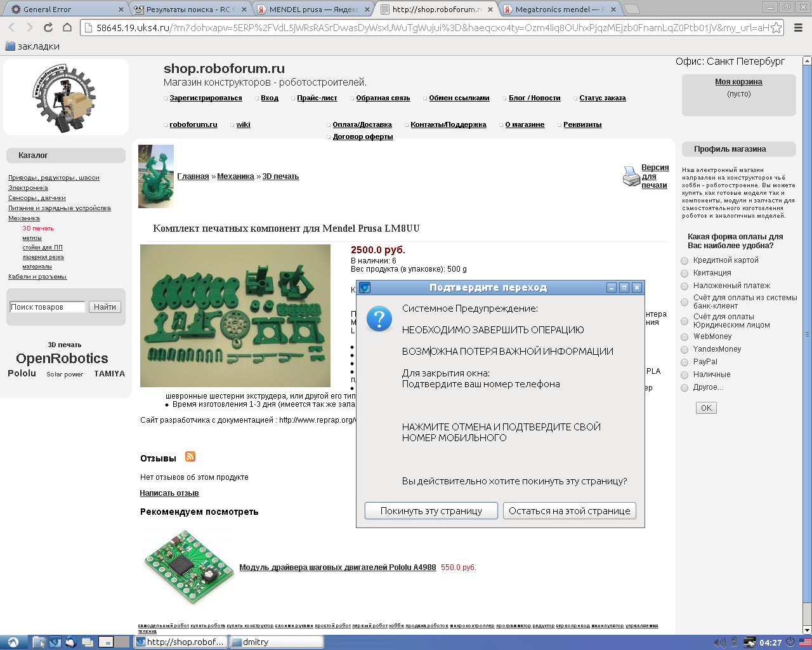812x650 pixels.
Task: Select Счёт для оплаты из системы банк-клиент
Action: pyautogui.click(x=684, y=302)
